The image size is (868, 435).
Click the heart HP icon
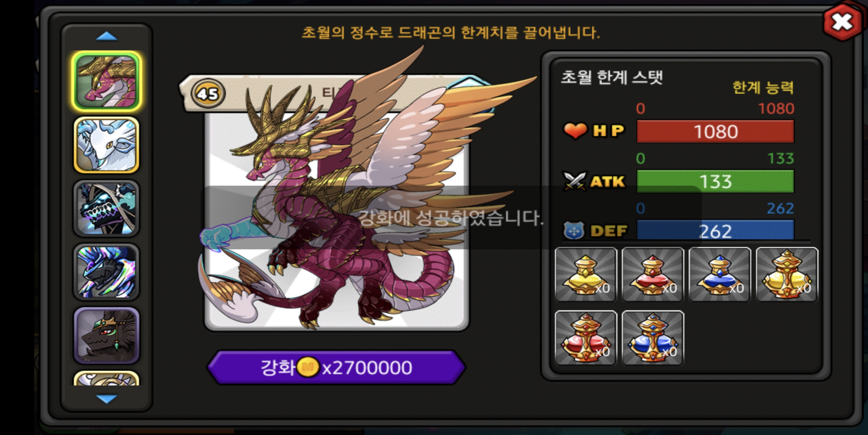click(575, 130)
